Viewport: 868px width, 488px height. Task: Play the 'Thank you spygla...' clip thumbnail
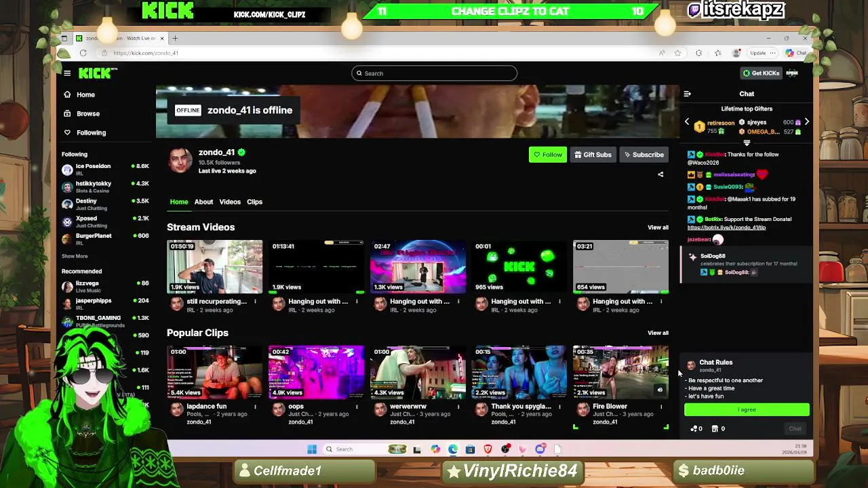(519, 372)
